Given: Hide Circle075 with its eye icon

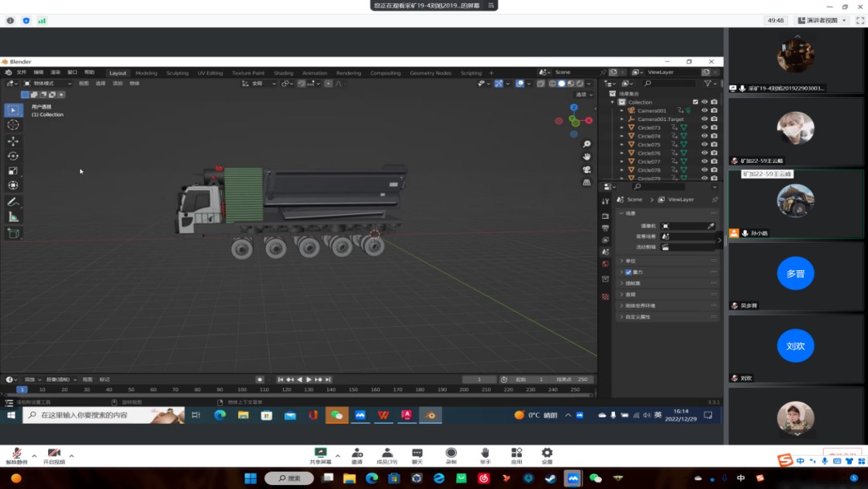Looking at the screenshot, I should click(704, 144).
